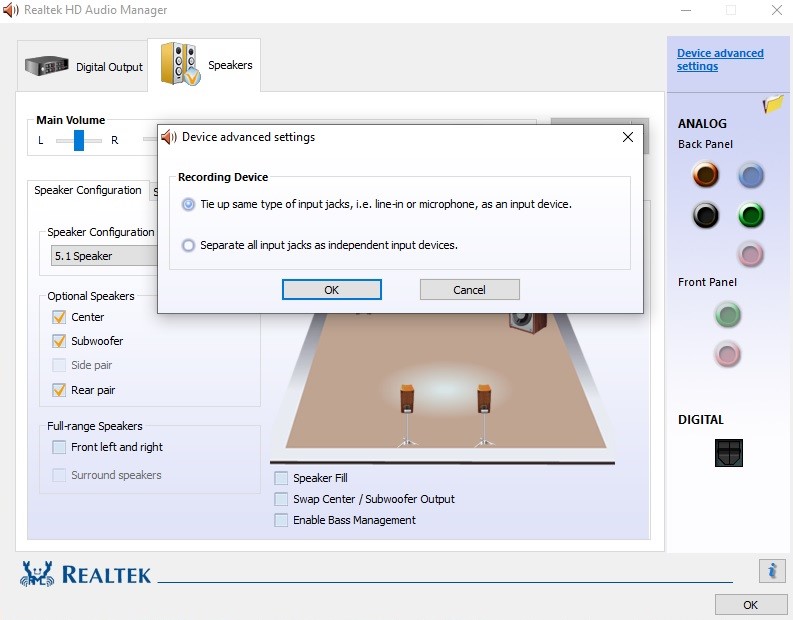This screenshot has width=793, height=620.
Task: Click the Speakers device icon
Action: coord(180,64)
